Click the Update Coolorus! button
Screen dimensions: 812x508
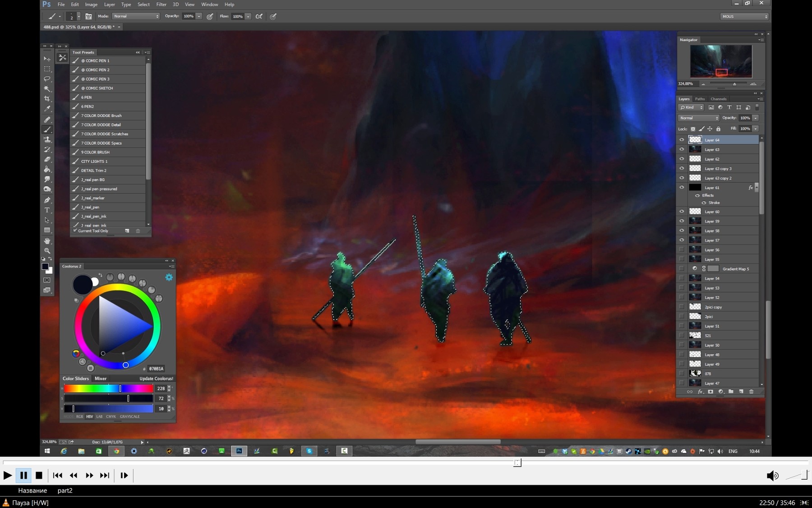(156, 379)
